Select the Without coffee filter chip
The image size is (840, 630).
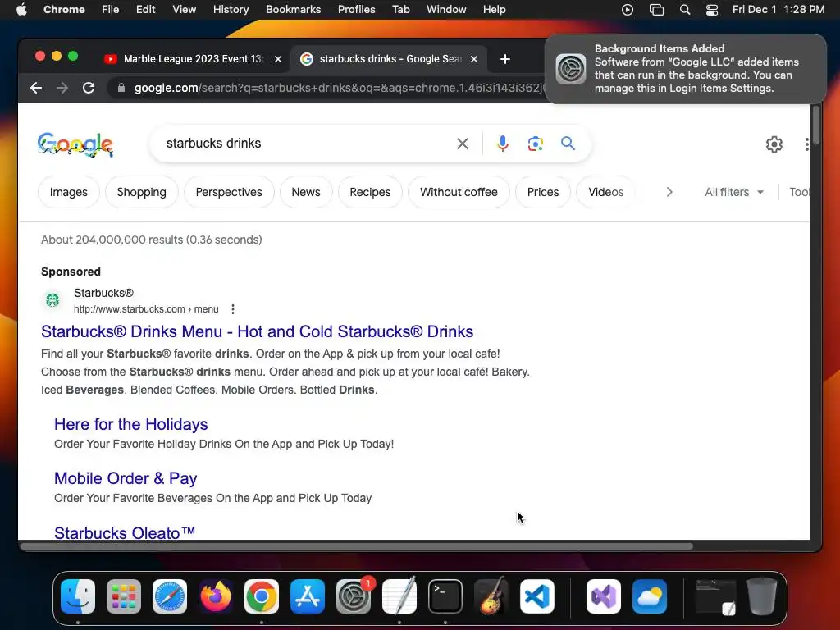pyautogui.click(x=459, y=192)
